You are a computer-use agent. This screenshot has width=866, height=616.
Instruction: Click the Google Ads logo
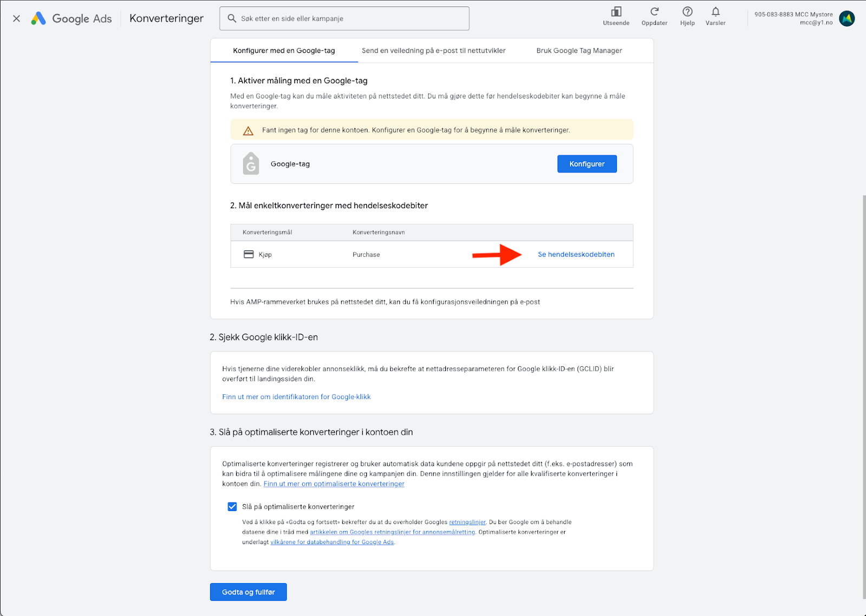point(38,18)
